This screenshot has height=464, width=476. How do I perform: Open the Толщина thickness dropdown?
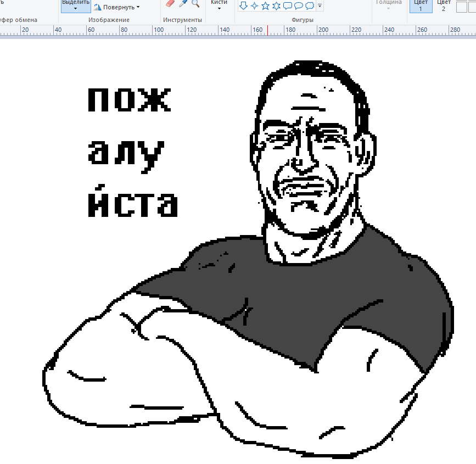[389, 5]
